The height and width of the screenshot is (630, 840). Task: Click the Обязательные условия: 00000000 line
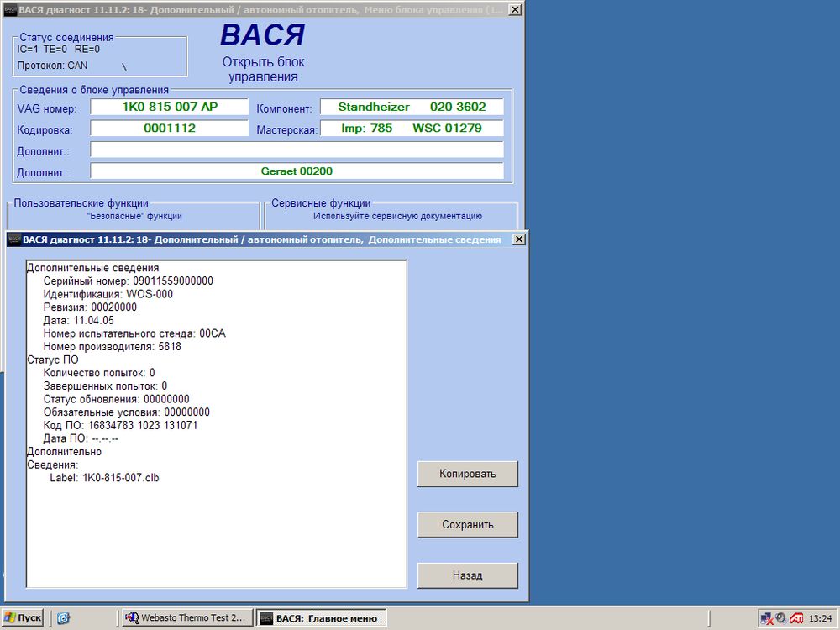(x=127, y=412)
